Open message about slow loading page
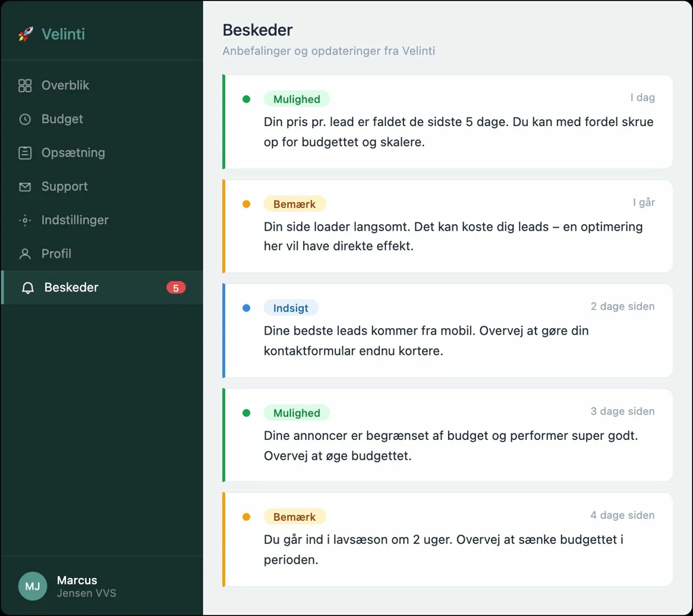Viewport: 693px width, 616px height. [x=448, y=226]
